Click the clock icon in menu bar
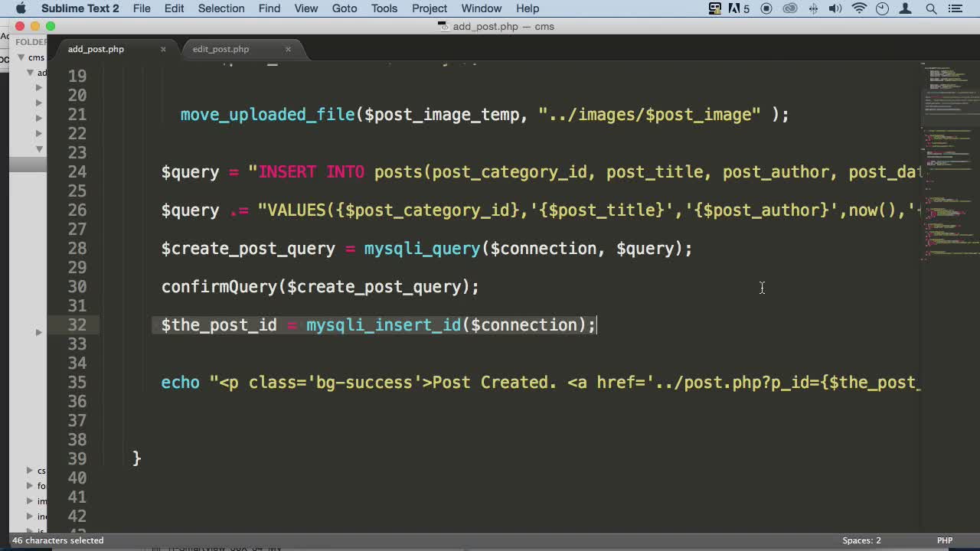Screen dimensions: 980x551 coord(882,8)
